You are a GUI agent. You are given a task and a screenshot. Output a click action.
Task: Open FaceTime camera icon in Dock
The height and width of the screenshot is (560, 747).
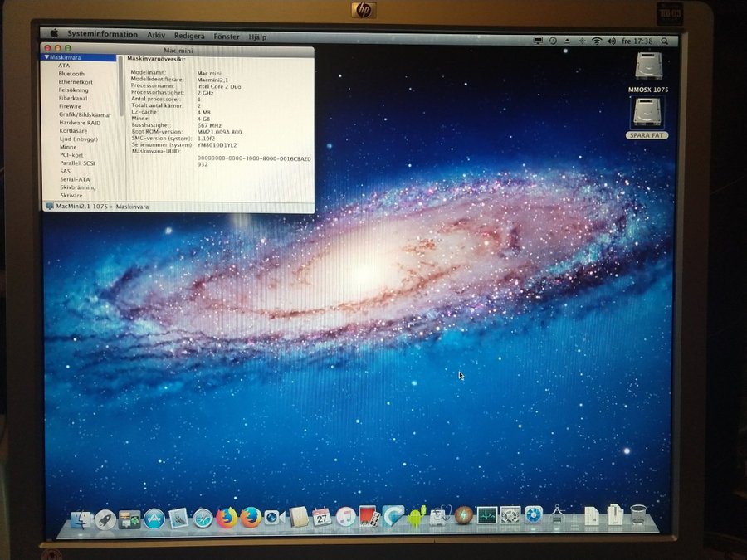coord(274,517)
